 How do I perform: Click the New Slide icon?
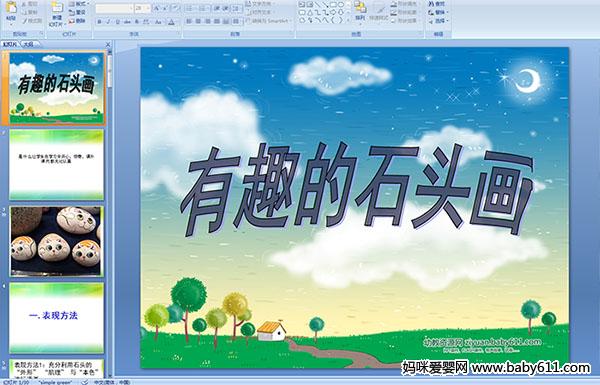[x=57, y=9]
